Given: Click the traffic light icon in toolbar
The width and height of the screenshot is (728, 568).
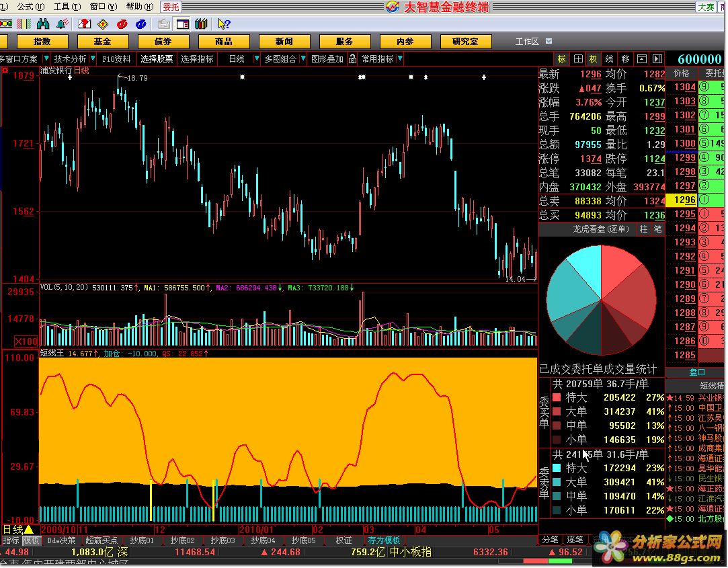Looking at the screenshot, I should (7, 24).
